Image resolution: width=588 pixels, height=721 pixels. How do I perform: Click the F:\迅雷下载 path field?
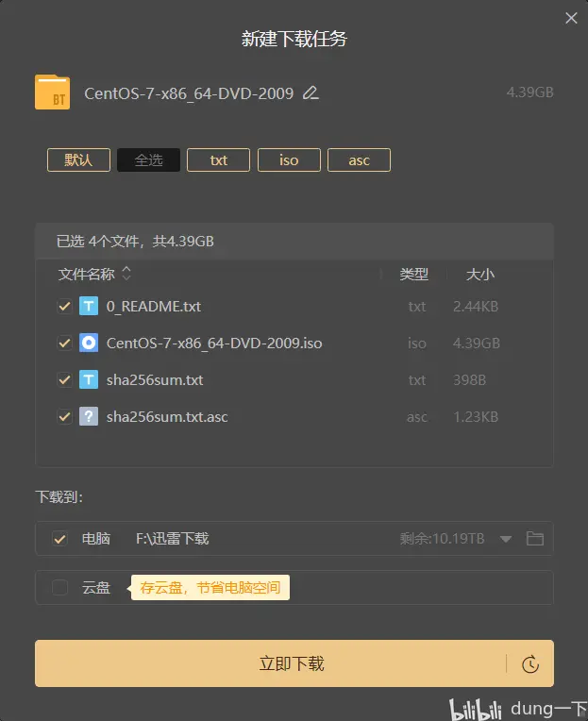[x=173, y=539]
